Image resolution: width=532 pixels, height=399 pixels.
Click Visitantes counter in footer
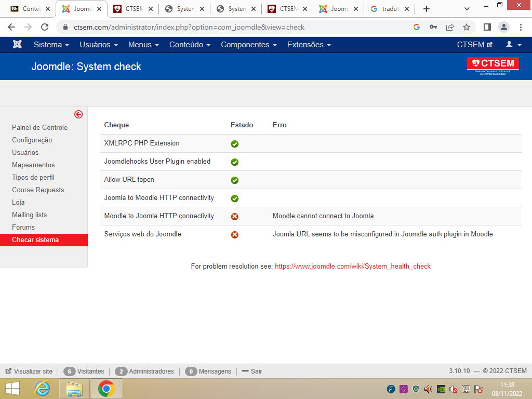pos(84,371)
